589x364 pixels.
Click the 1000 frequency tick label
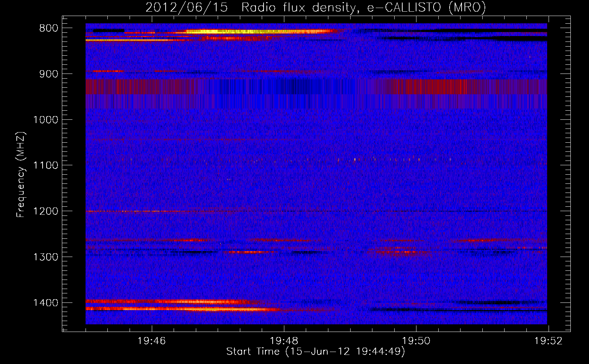46,120
